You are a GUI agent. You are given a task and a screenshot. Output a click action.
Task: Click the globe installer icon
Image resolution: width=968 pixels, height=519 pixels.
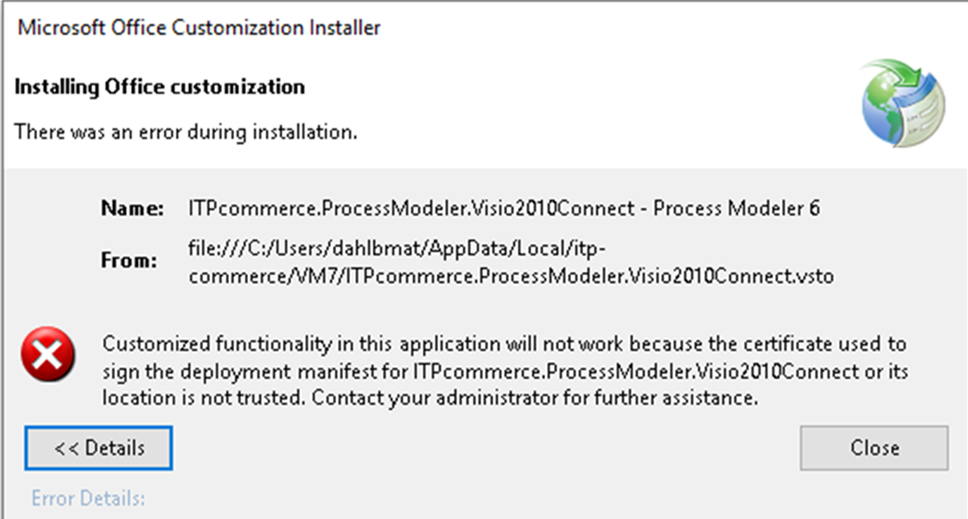pos(903,102)
